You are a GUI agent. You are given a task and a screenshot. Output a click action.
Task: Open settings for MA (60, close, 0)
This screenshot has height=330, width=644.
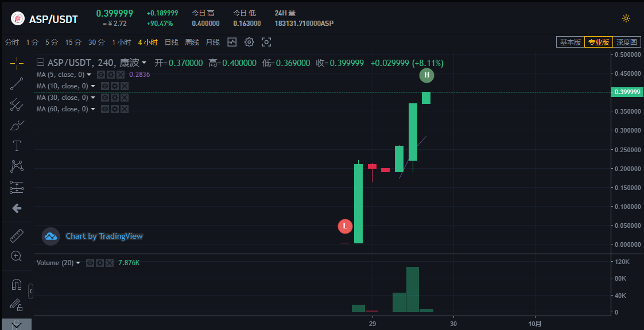pyautogui.click(x=115, y=109)
